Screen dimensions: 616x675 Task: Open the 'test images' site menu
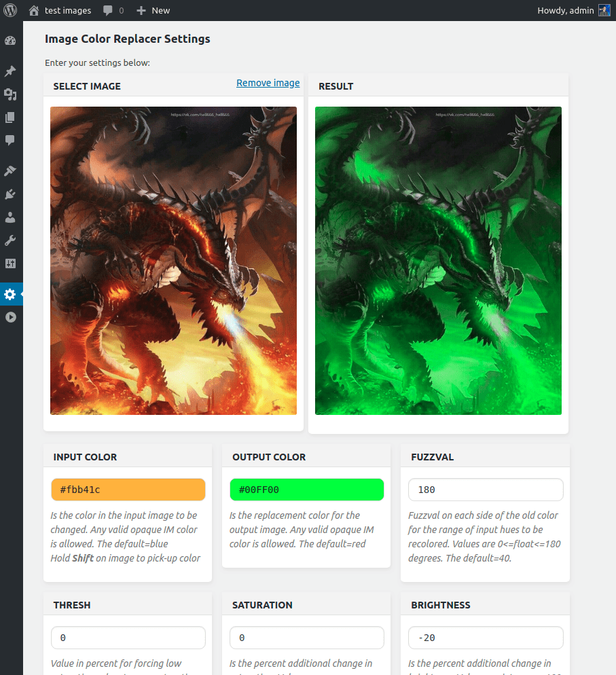68,10
